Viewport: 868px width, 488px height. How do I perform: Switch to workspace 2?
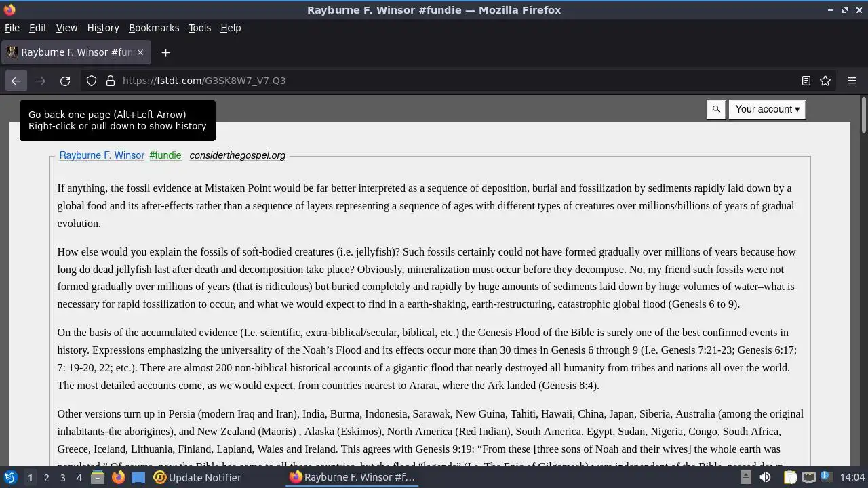[46, 478]
